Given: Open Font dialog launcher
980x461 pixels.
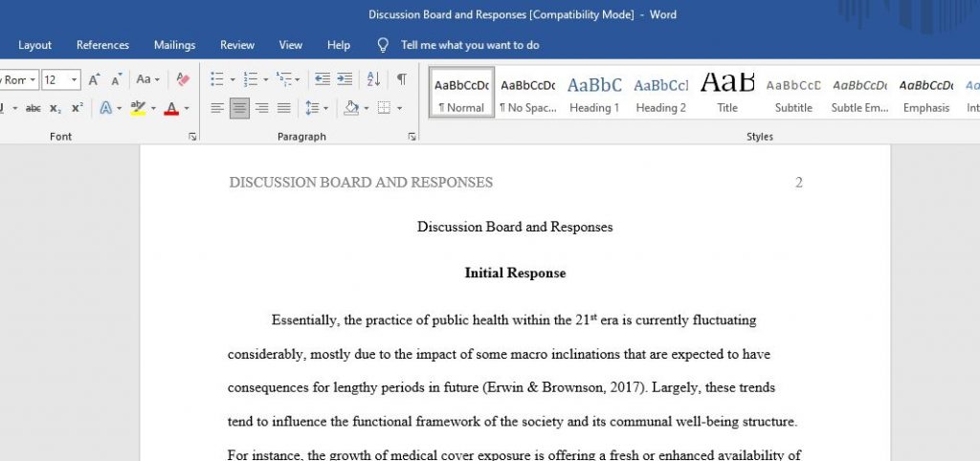Looking at the screenshot, I should (192, 137).
